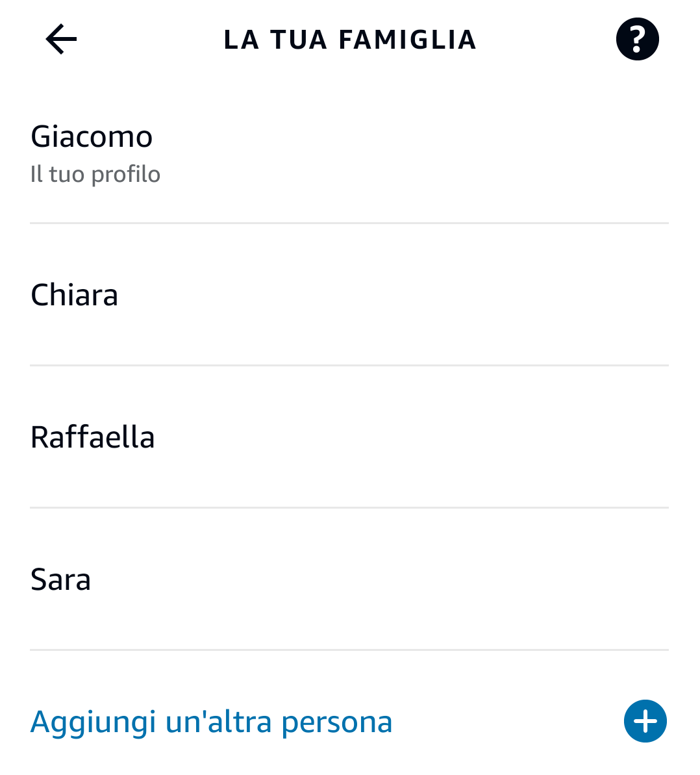Add another person with the plus button
Viewport: 700px width, 775px height.
pyautogui.click(x=645, y=721)
